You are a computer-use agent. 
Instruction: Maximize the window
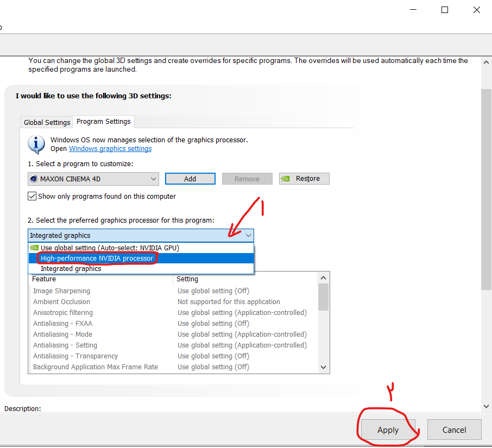click(x=445, y=10)
